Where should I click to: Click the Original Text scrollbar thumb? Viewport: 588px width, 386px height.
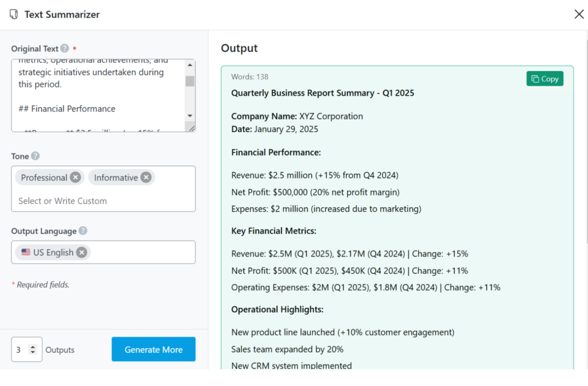pos(189,81)
